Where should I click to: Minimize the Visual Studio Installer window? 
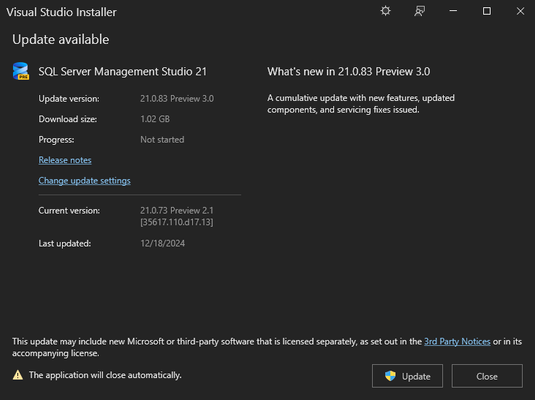coord(453,11)
